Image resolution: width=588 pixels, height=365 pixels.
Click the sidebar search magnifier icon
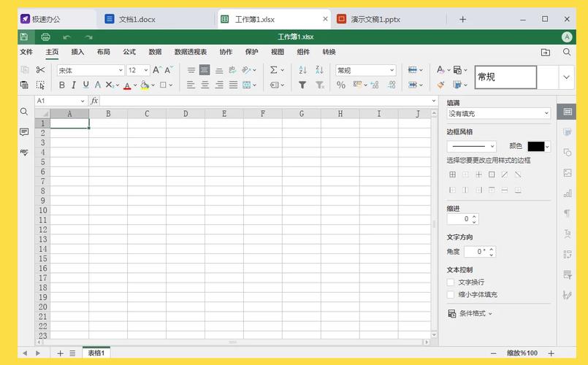[x=24, y=112]
